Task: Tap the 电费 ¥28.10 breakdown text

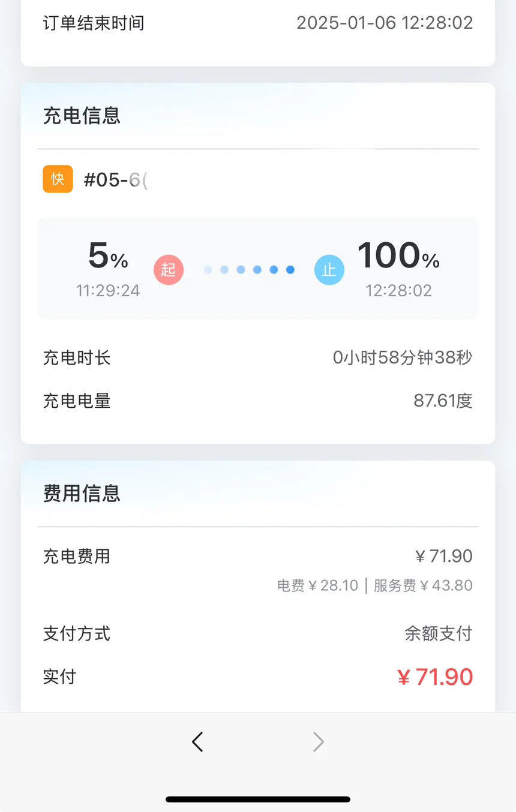Action: [317, 585]
